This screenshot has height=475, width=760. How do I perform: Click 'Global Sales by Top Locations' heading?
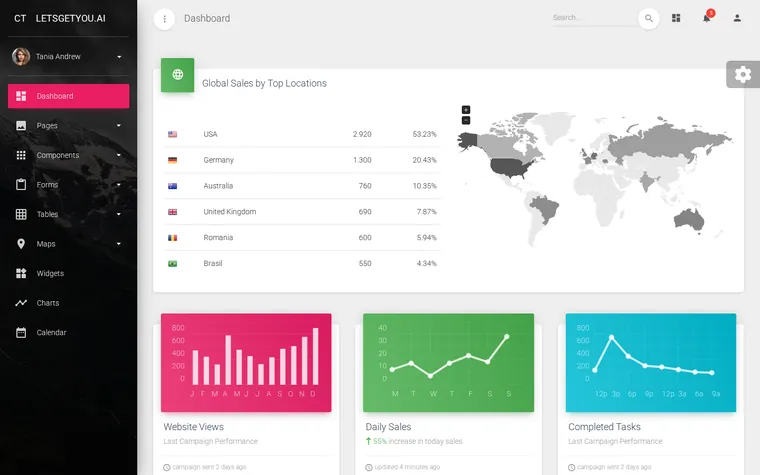point(264,83)
